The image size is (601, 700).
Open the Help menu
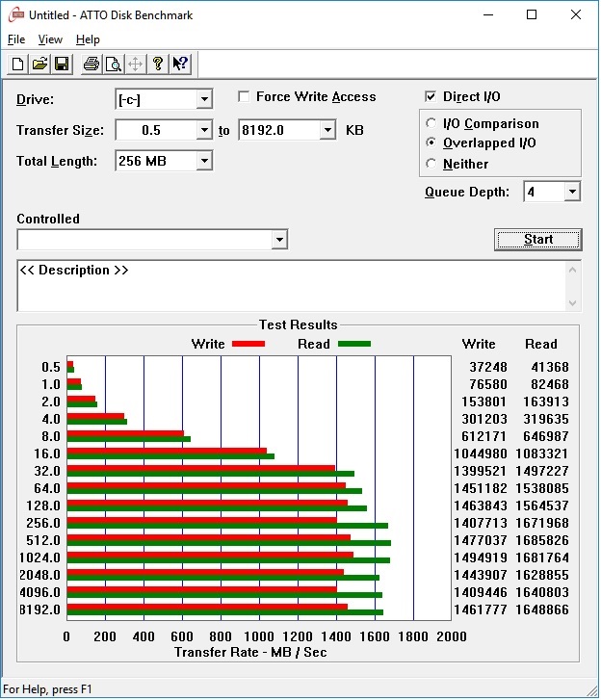[x=88, y=39]
